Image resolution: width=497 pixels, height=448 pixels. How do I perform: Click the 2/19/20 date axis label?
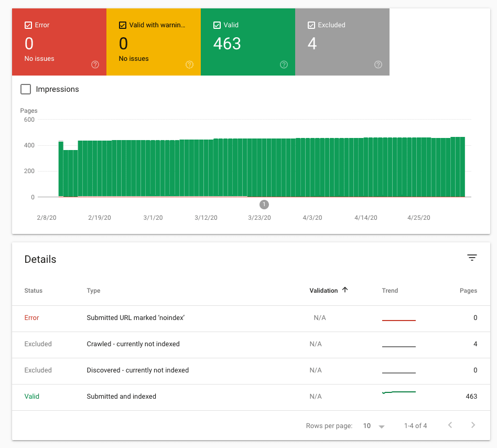(x=100, y=218)
